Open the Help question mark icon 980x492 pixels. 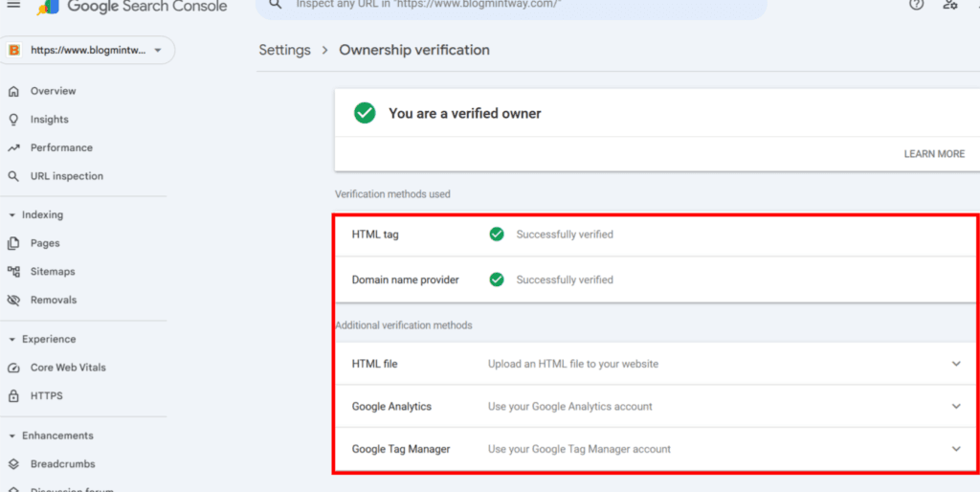916,5
